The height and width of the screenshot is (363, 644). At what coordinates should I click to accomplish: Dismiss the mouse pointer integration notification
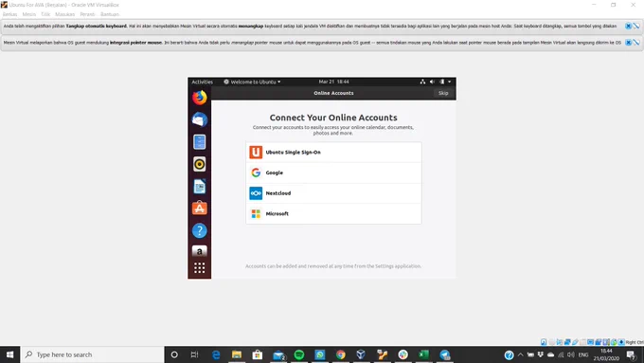click(x=629, y=43)
